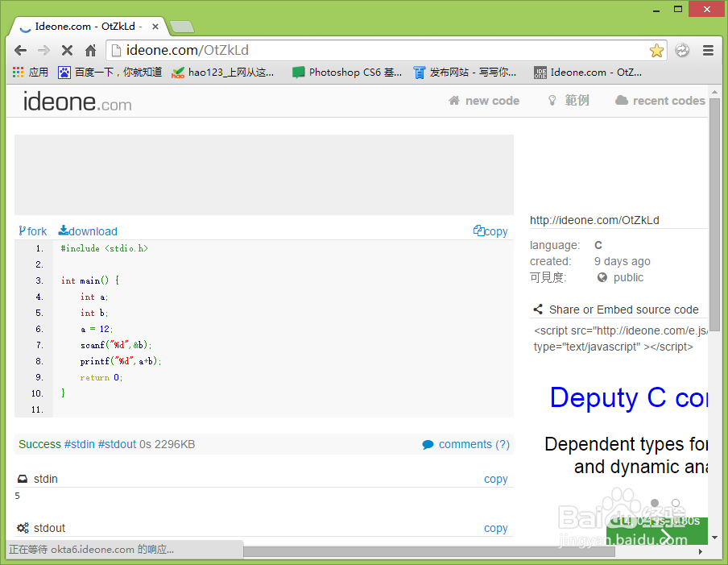
Task: Click the #include <stdio.h> code line
Action: coord(105,248)
